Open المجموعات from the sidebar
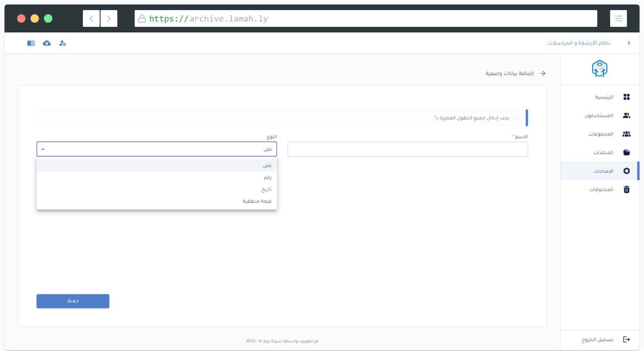 point(601,134)
